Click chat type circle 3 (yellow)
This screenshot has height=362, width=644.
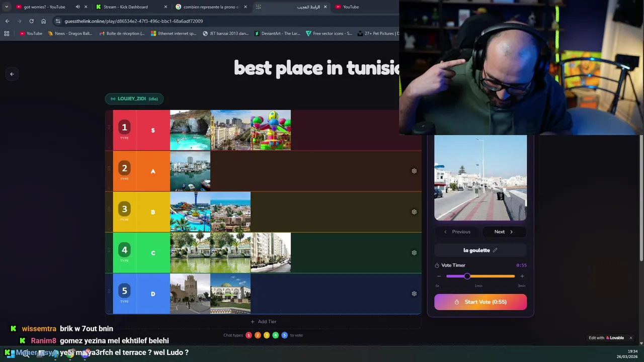tap(267, 335)
